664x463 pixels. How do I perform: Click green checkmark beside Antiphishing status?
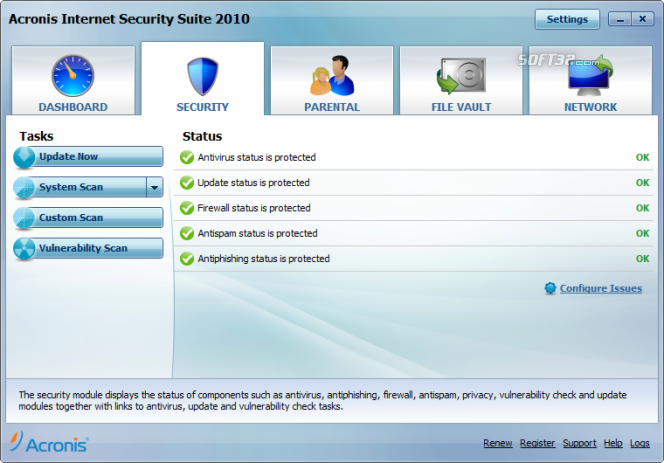[x=187, y=259]
